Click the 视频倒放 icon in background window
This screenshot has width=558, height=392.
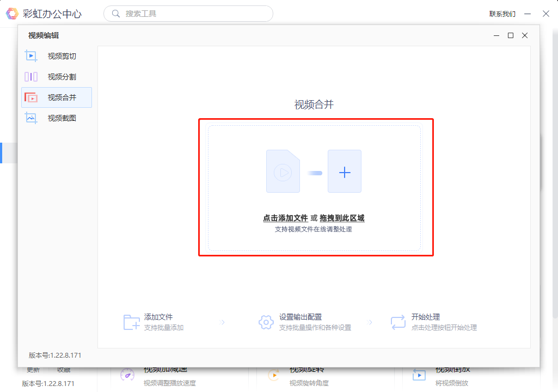pos(419,375)
